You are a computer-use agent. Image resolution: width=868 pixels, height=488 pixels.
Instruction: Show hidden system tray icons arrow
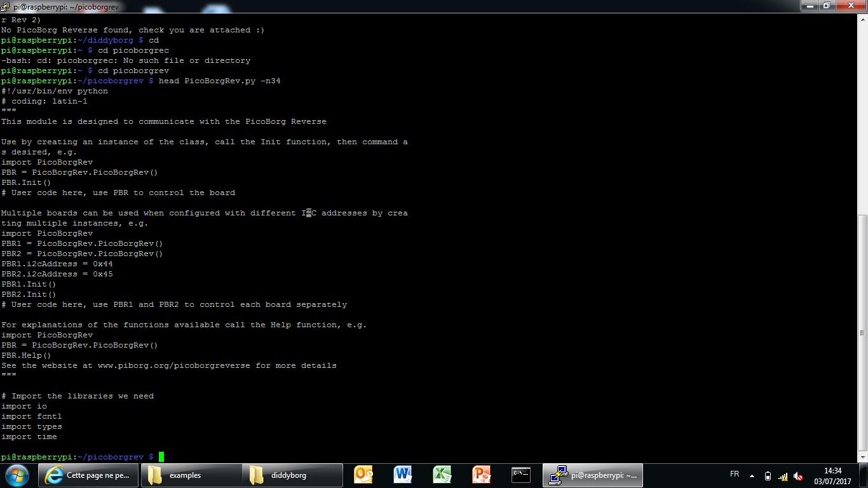[x=752, y=476]
